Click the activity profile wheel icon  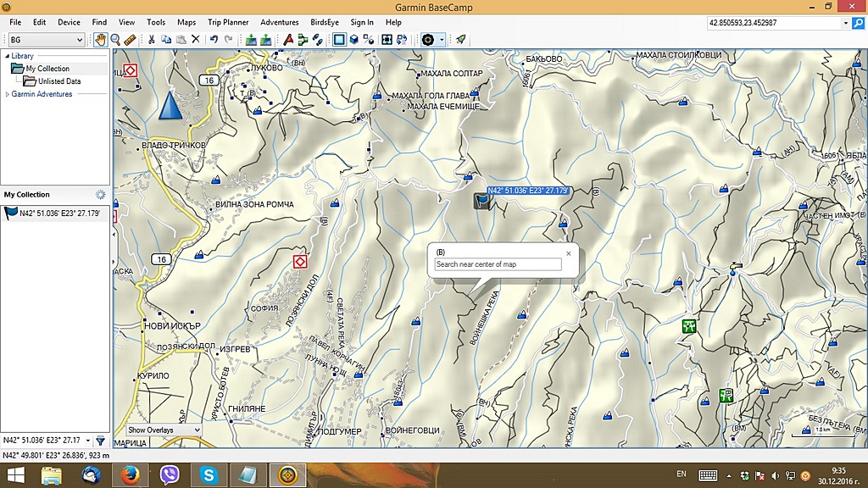point(428,39)
